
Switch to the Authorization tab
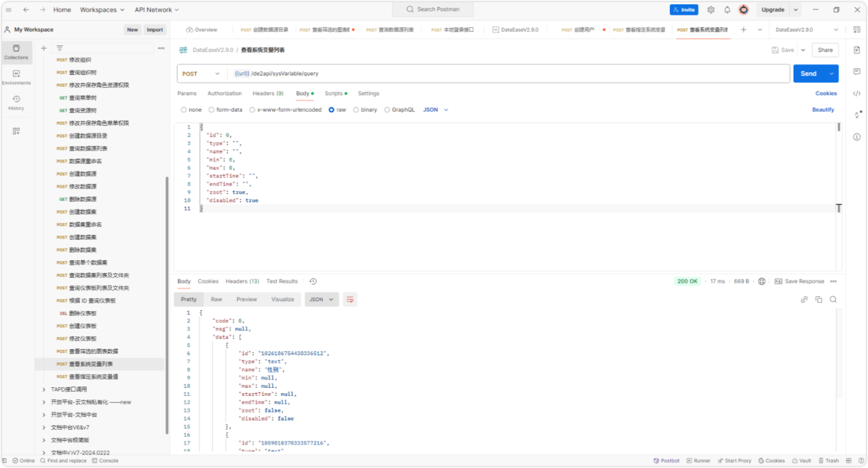pyautogui.click(x=225, y=93)
